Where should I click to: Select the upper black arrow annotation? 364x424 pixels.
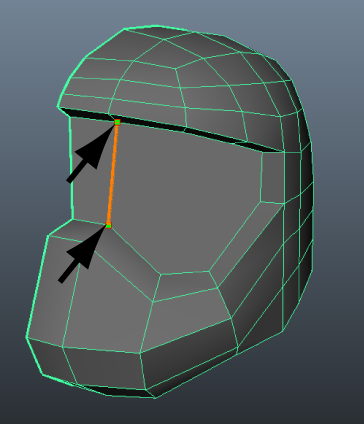[x=91, y=154]
